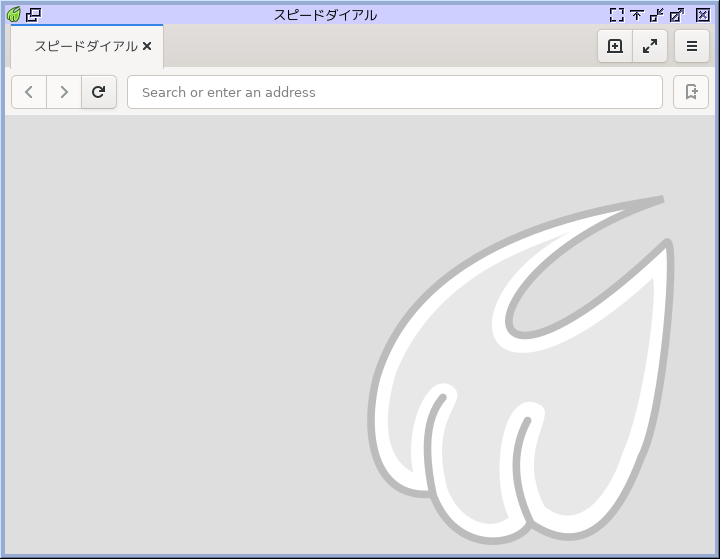Image resolution: width=720 pixels, height=559 pixels.
Task: Reload the current page
Action: click(99, 92)
